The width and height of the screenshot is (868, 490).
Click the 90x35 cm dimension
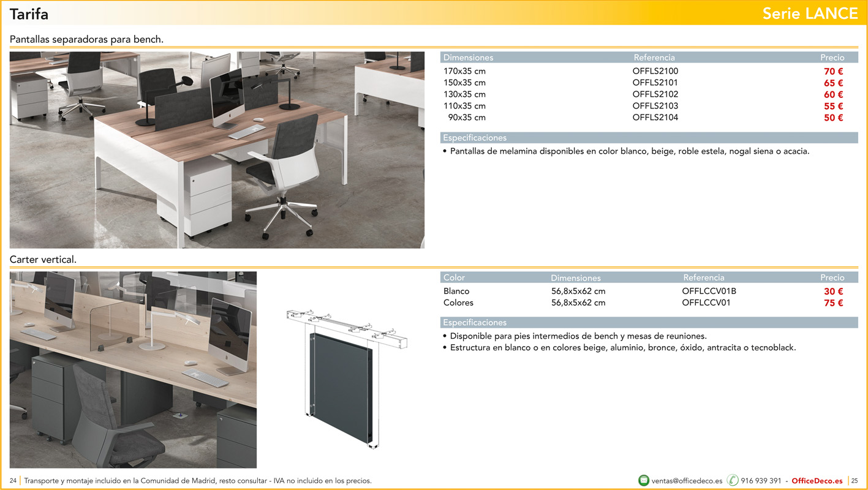coord(467,118)
